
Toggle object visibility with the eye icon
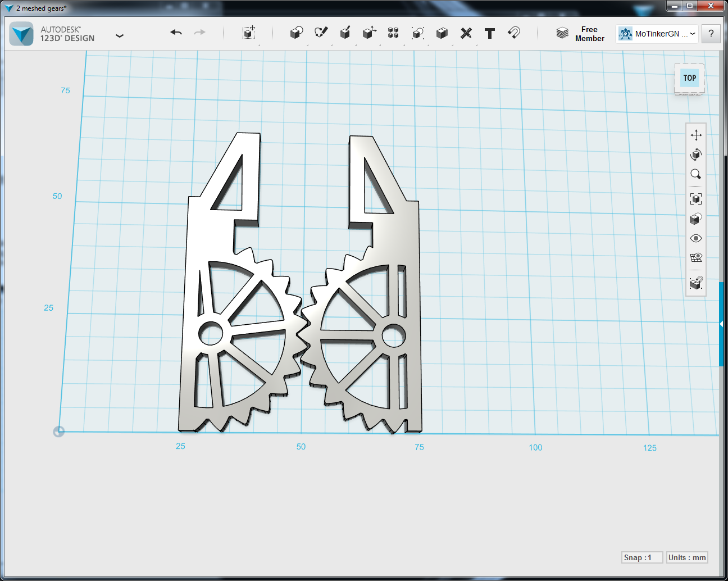[x=695, y=238]
